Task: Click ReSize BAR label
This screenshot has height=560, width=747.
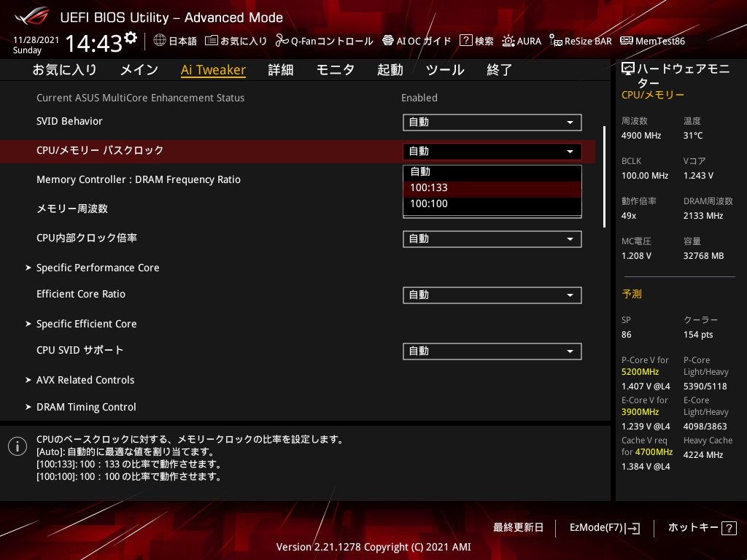Action: pyautogui.click(x=588, y=41)
